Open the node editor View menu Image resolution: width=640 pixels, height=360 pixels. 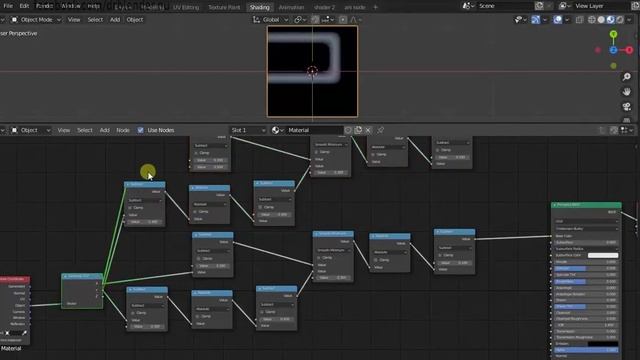point(64,130)
